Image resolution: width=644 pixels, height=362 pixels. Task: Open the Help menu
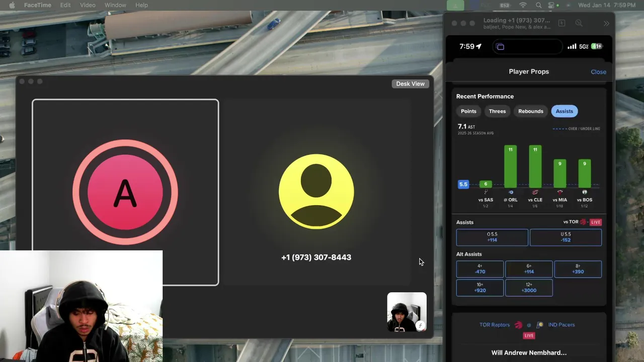point(141,5)
